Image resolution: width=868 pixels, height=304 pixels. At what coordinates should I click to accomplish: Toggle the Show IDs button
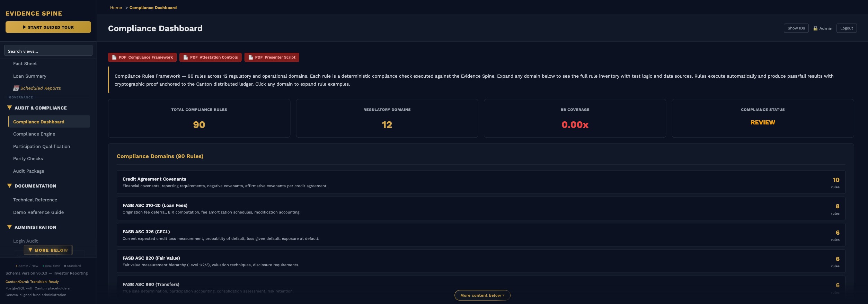click(796, 28)
